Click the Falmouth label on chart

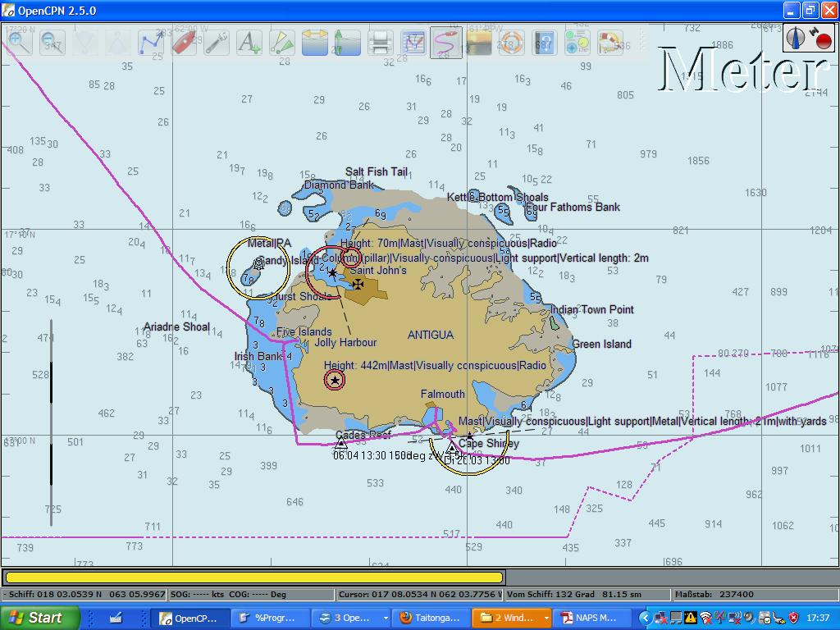click(x=442, y=394)
